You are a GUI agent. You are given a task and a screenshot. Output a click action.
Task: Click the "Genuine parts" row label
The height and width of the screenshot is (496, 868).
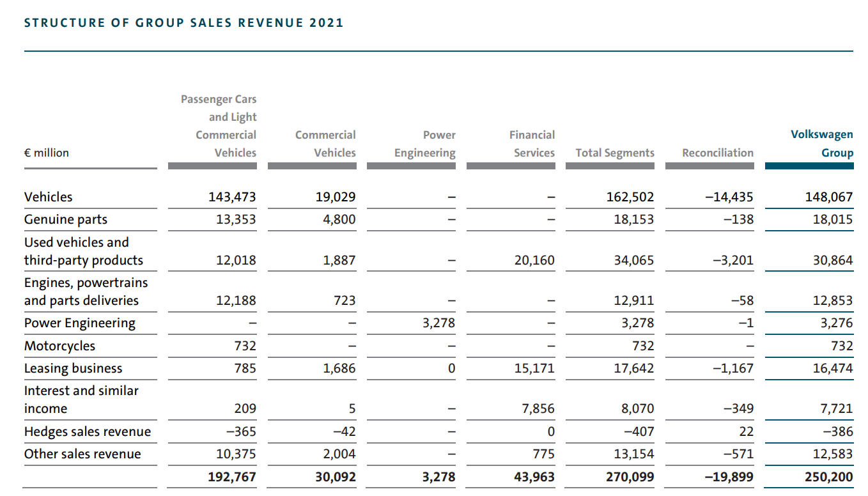[66, 219]
